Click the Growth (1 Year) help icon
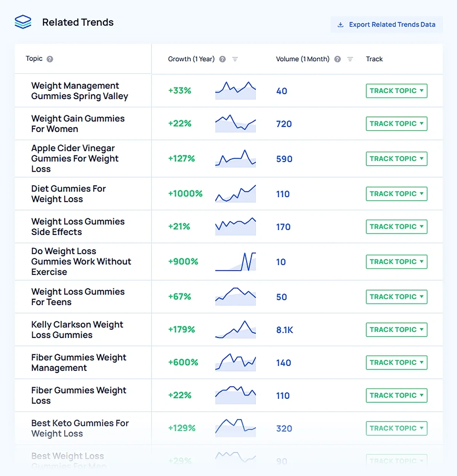This screenshot has height=476, width=457. (x=223, y=59)
